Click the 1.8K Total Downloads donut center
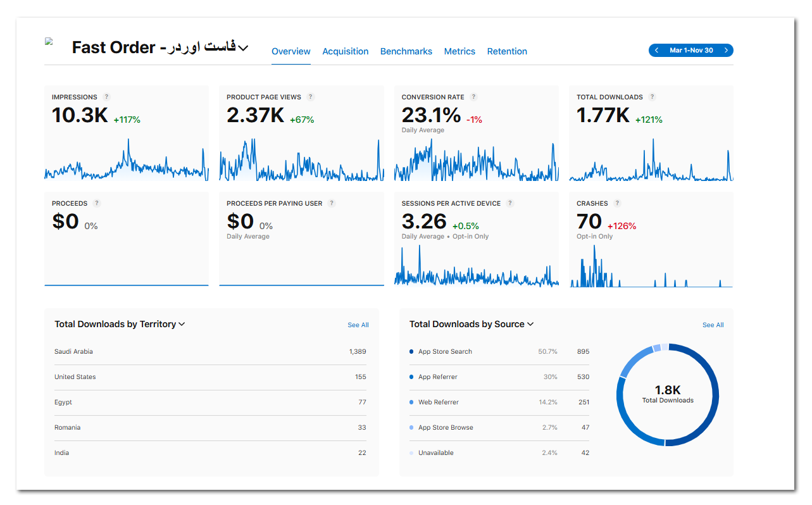812x505 pixels. 668,394
